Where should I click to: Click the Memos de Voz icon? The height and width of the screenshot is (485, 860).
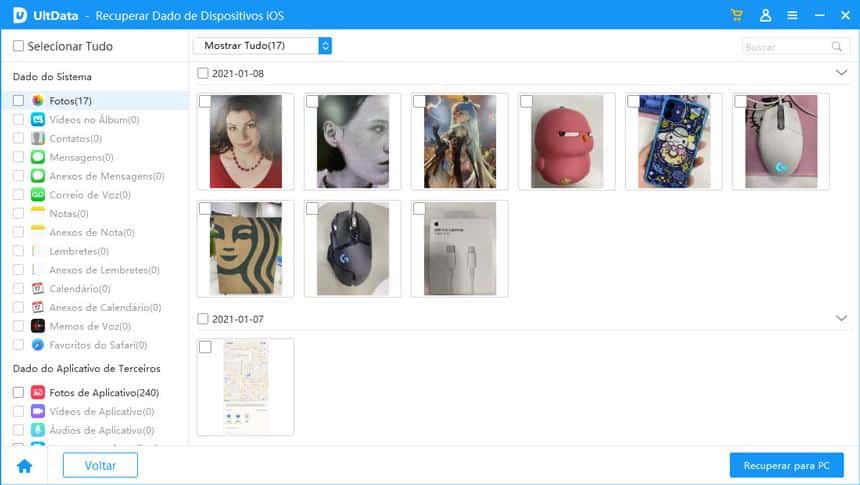38,326
